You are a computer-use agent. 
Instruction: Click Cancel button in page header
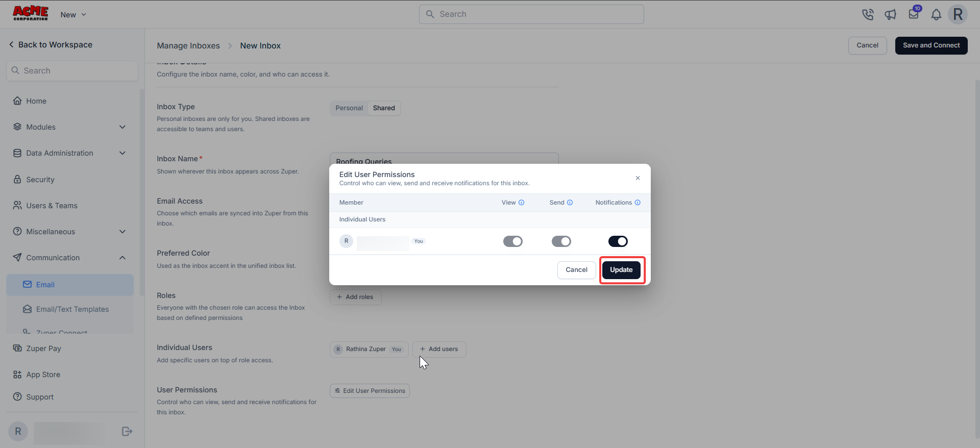pos(867,45)
